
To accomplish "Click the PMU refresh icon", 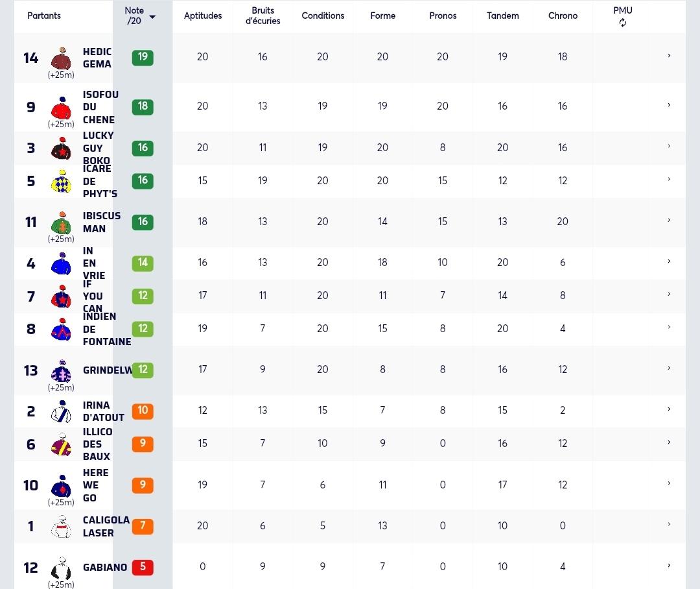I will (x=622, y=23).
